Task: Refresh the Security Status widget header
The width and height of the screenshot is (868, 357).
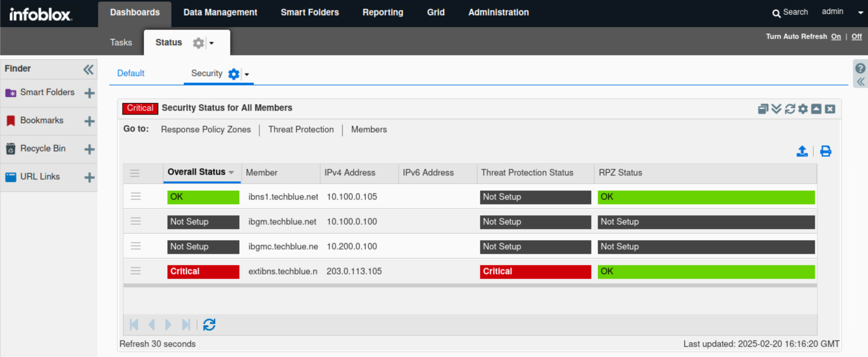Action: [x=790, y=109]
